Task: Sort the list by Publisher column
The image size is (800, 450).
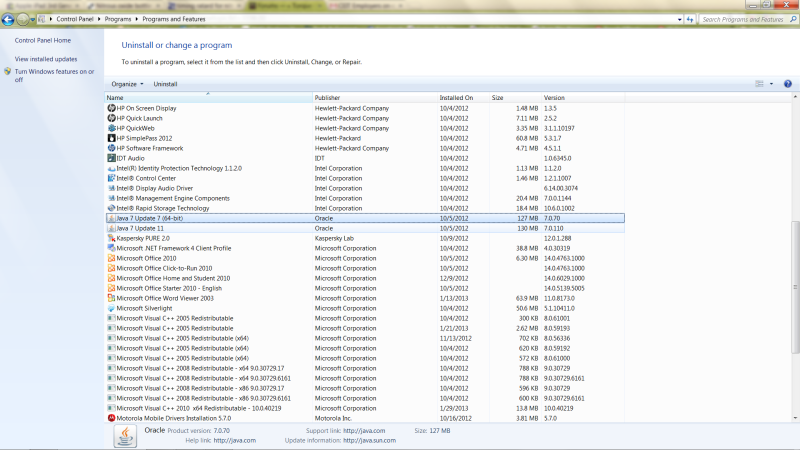Action: point(328,98)
